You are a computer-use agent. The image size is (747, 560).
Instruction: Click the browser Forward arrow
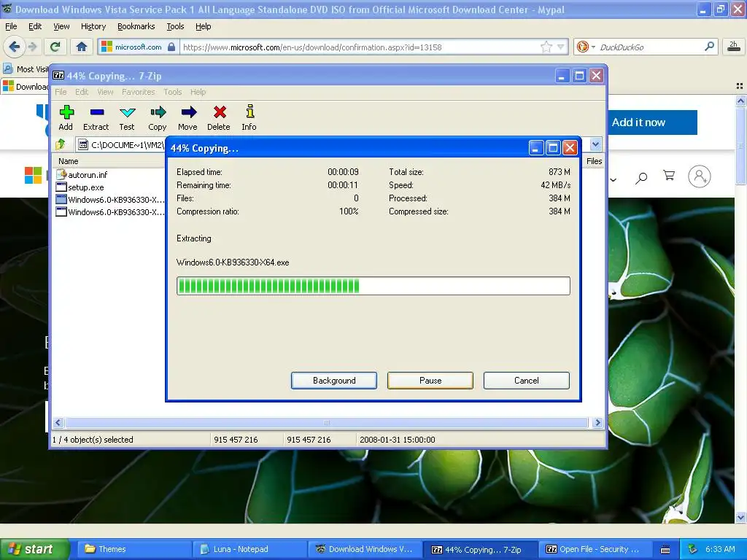pyautogui.click(x=32, y=47)
